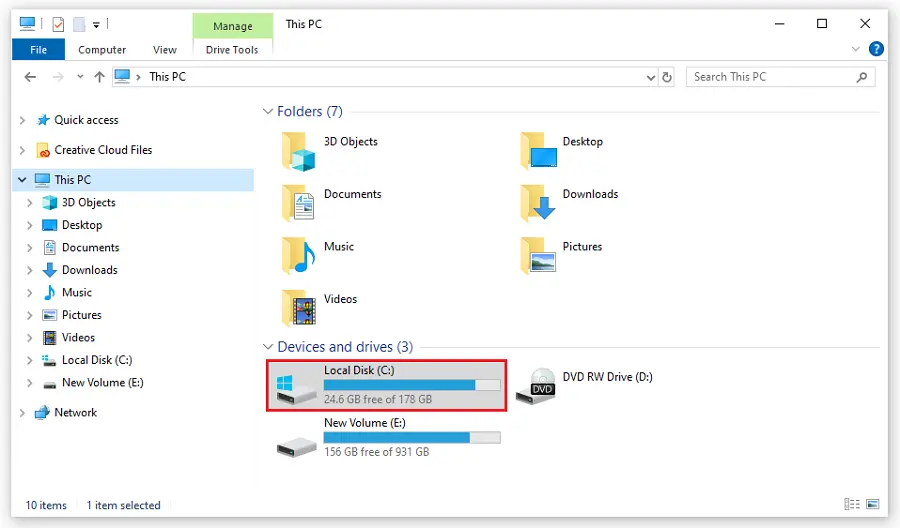Click the help question mark icon
The width and height of the screenshot is (900, 528).
(876, 49)
